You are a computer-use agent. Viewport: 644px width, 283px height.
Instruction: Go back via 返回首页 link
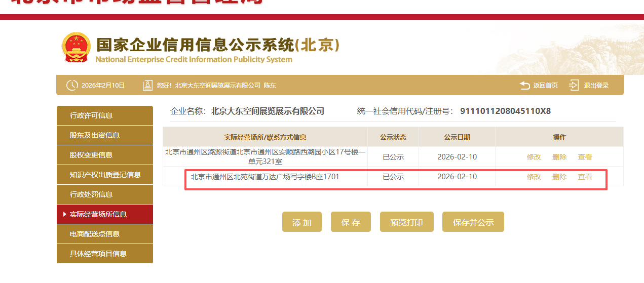click(546, 86)
